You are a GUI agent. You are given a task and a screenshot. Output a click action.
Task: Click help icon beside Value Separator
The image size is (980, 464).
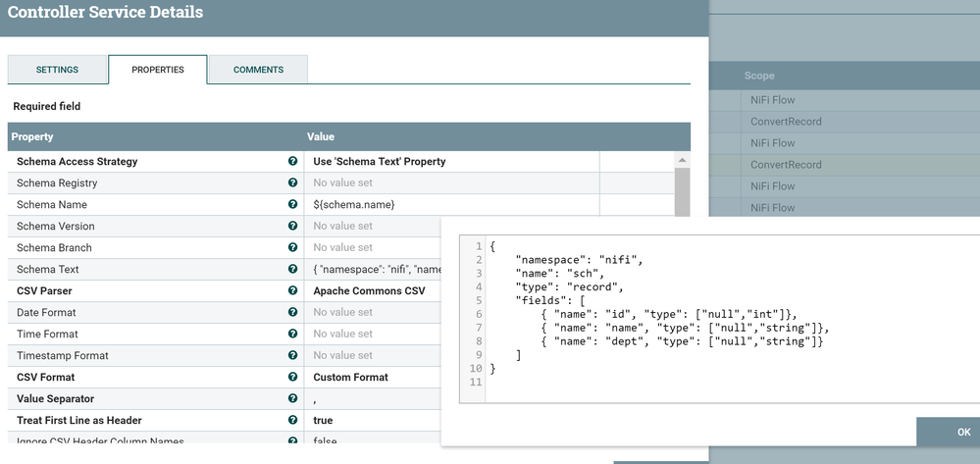pyautogui.click(x=292, y=399)
